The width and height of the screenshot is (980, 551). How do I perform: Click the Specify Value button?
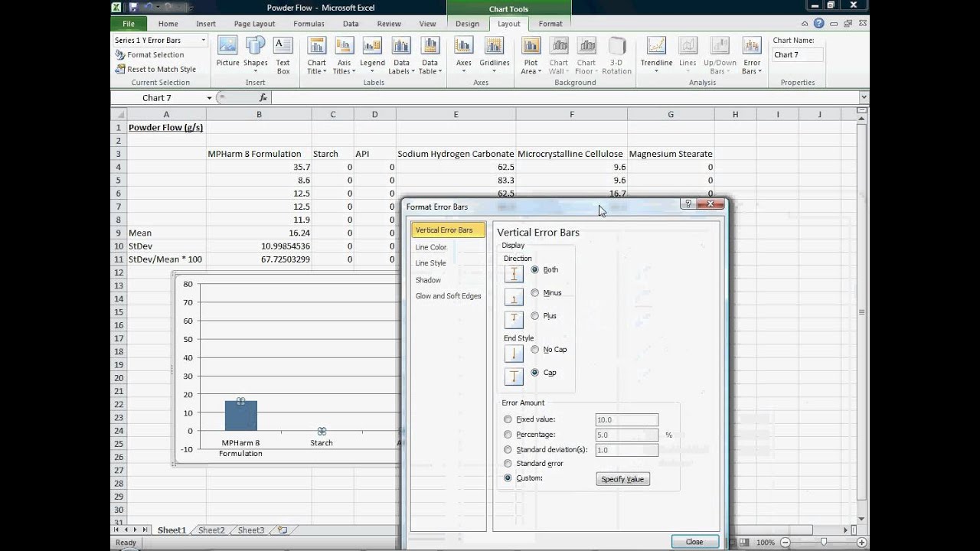tap(622, 479)
